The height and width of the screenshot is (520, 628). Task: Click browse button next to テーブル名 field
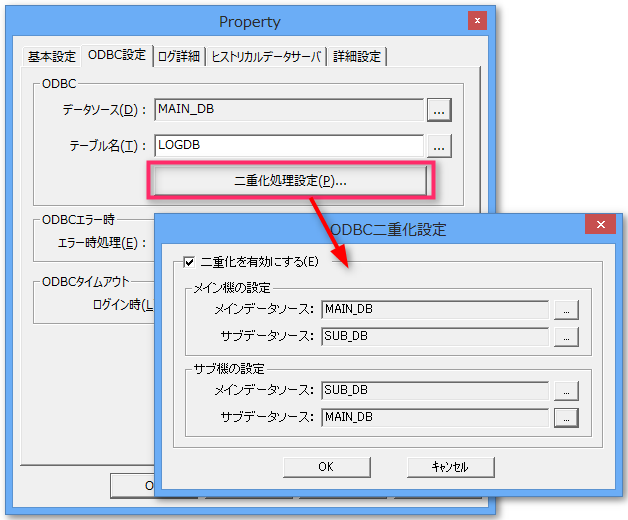439,146
